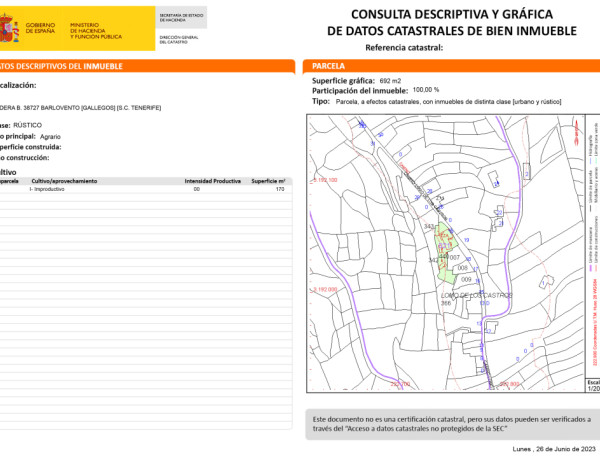Select the PARCELA section header
This screenshot has width=600, height=460.
point(329,66)
